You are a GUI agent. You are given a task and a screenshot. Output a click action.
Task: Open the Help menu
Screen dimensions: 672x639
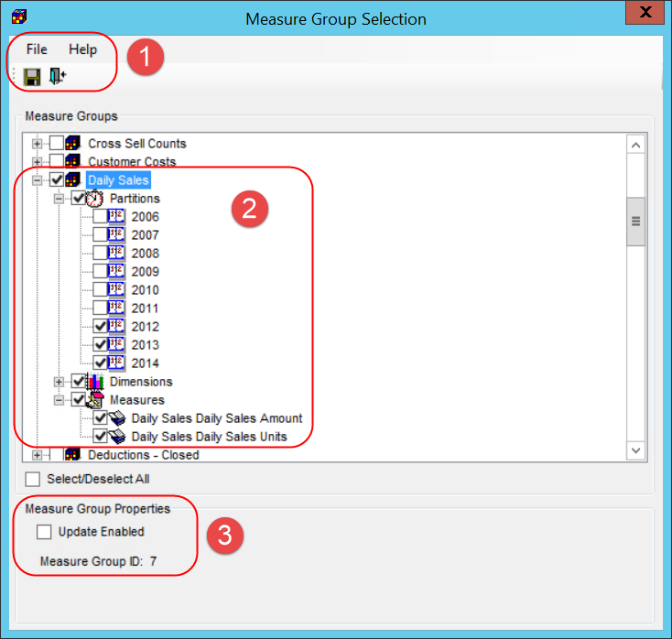(x=82, y=49)
